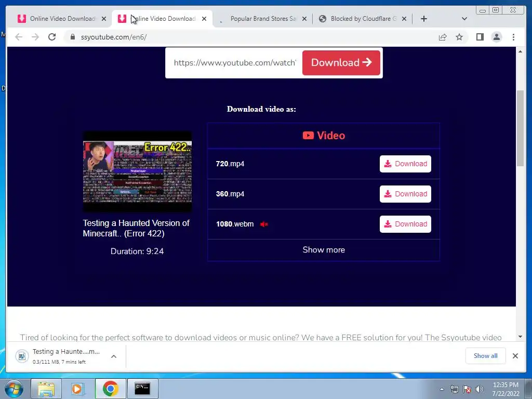Expand download item options chevron
The image size is (532, 399).
coord(114,356)
